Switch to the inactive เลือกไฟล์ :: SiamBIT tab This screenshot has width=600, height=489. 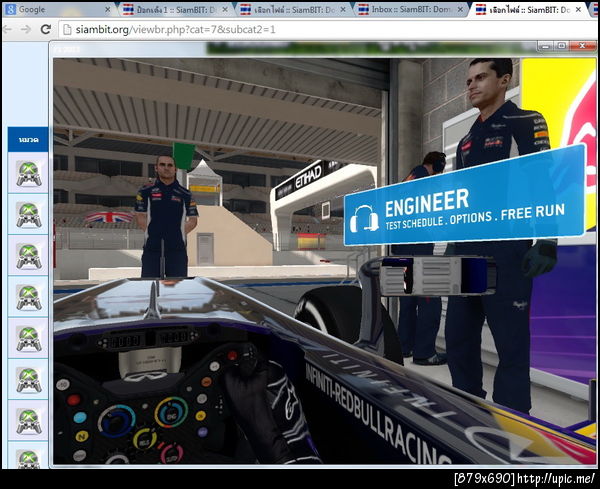click(293, 9)
